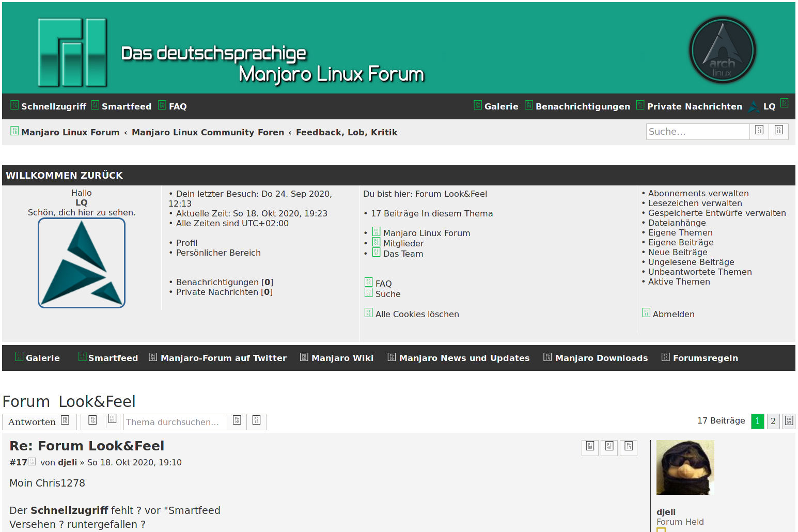Open Aktive Themen link
This screenshot has width=798, height=532.
click(x=679, y=281)
